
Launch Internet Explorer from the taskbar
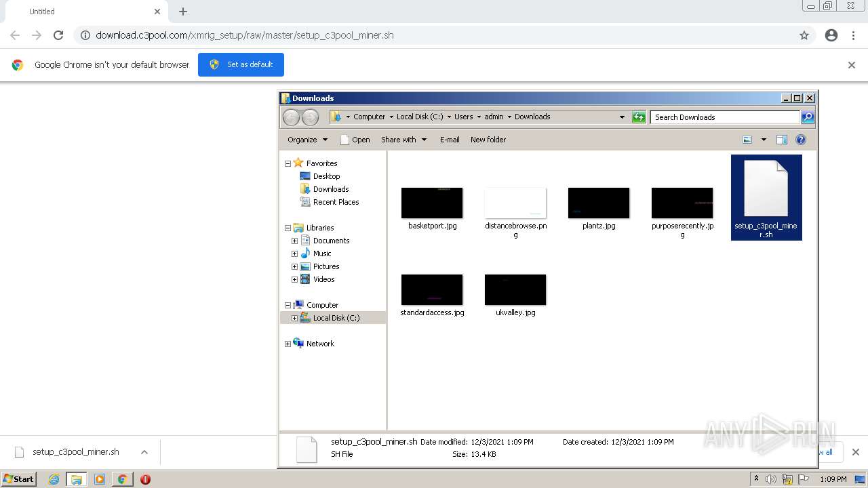pos(54,479)
